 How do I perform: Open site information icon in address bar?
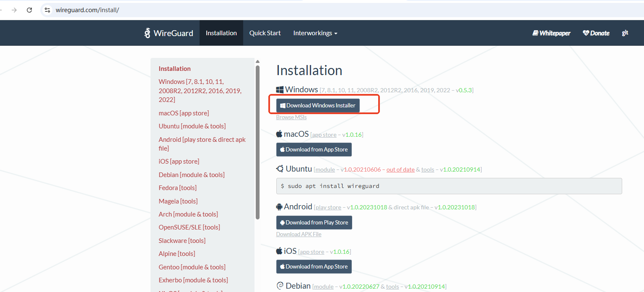47,10
